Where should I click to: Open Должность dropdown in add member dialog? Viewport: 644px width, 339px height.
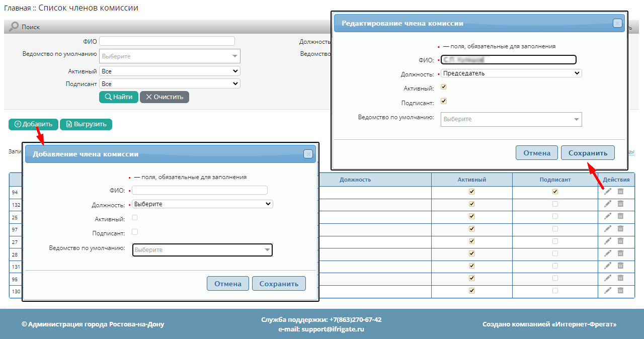tap(202, 204)
